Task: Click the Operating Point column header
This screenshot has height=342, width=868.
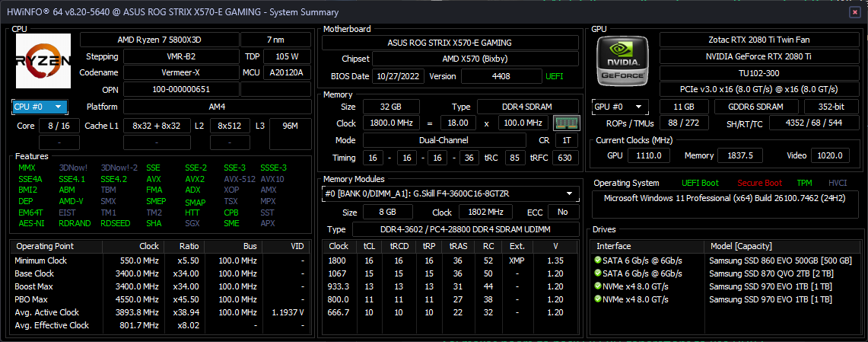Action: coord(56,246)
